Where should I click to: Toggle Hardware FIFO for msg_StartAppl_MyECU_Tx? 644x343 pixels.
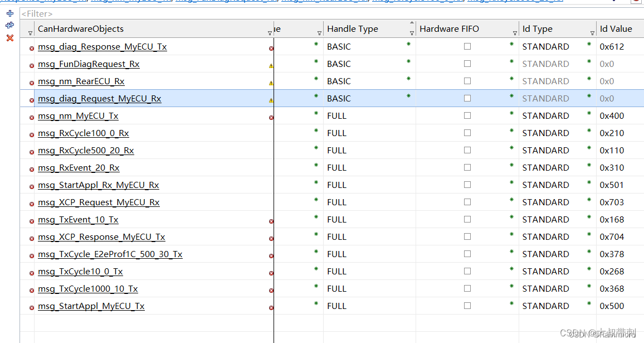[x=467, y=306]
